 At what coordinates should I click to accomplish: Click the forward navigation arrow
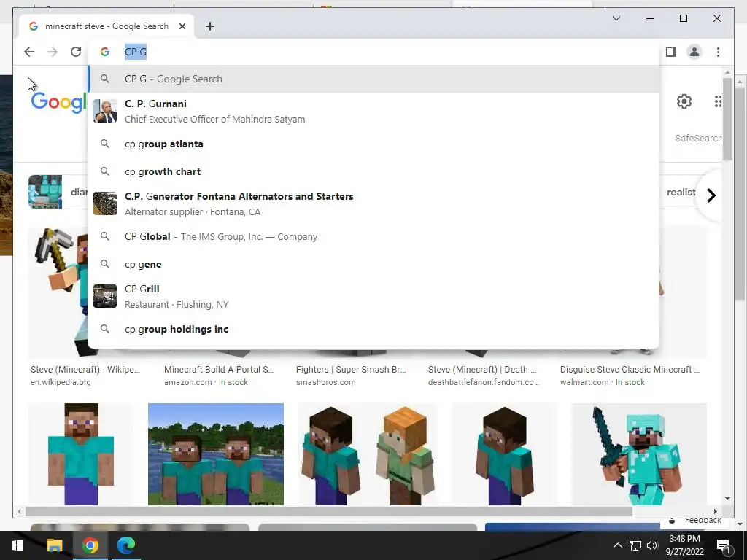click(53, 52)
